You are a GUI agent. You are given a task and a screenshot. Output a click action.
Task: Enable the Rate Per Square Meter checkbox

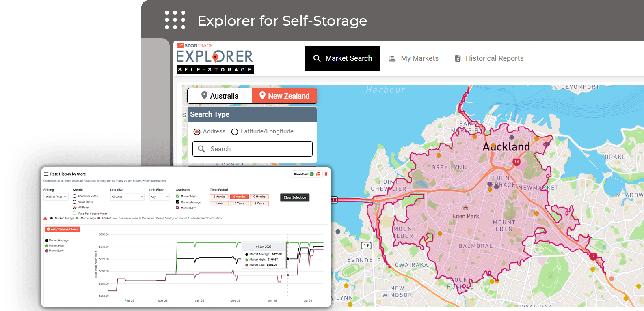[75, 213]
